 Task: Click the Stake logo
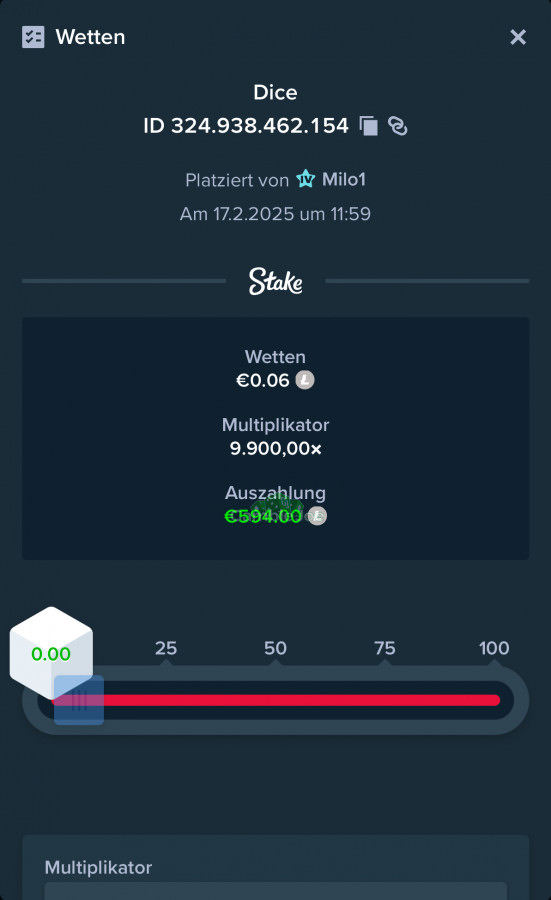coord(276,281)
